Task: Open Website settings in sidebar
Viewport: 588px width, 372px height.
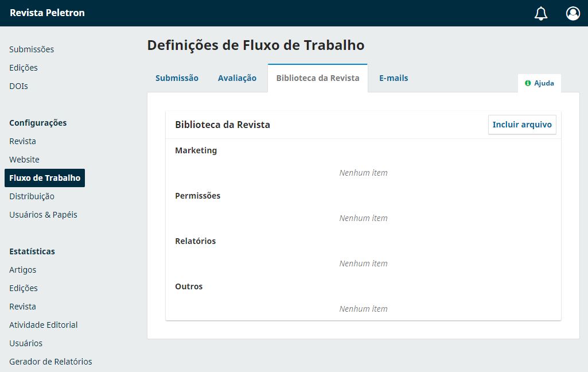Action: tap(24, 159)
